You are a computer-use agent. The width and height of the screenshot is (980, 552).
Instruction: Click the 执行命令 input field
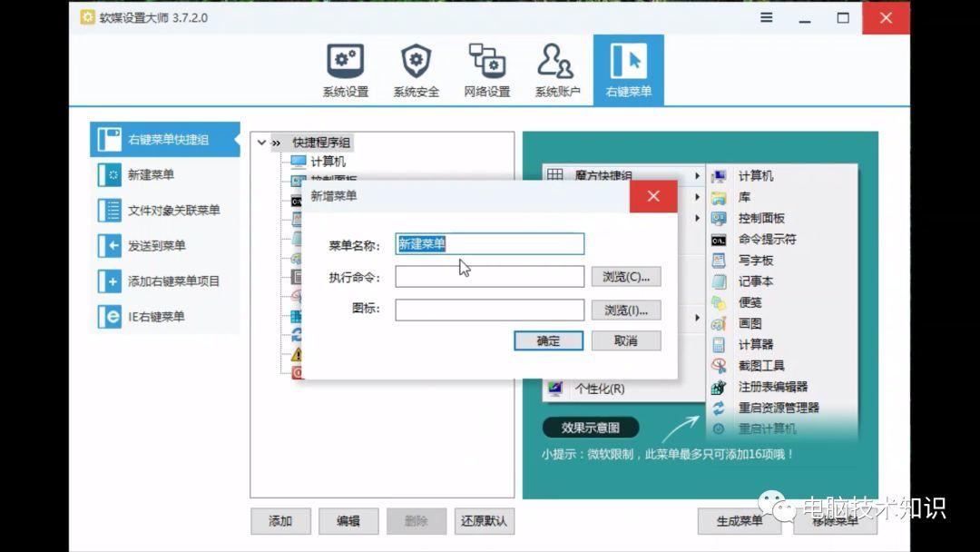[x=489, y=277]
